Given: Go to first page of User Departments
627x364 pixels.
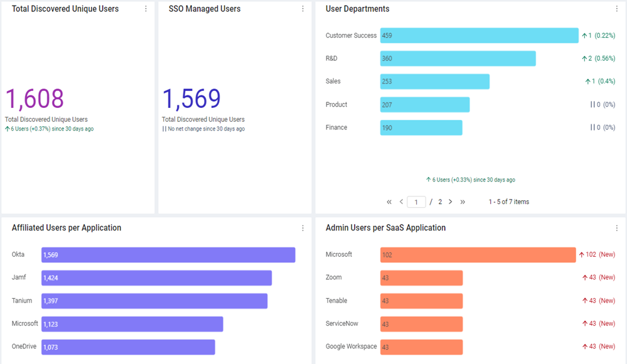Looking at the screenshot, I should coord(389,202).
